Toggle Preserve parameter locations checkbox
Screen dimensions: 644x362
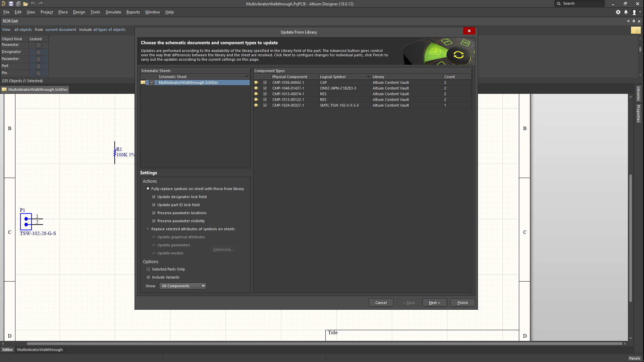coord(154,213)
